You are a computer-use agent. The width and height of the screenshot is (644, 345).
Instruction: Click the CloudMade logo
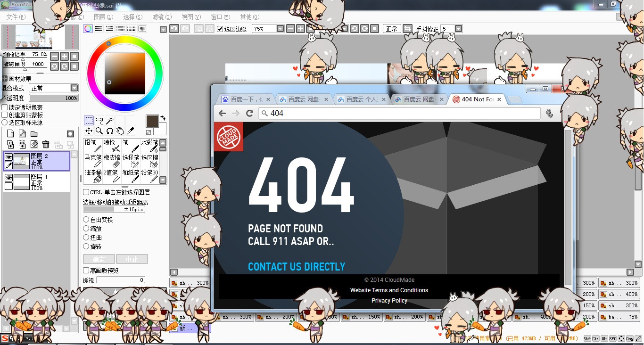click(229, 137)
